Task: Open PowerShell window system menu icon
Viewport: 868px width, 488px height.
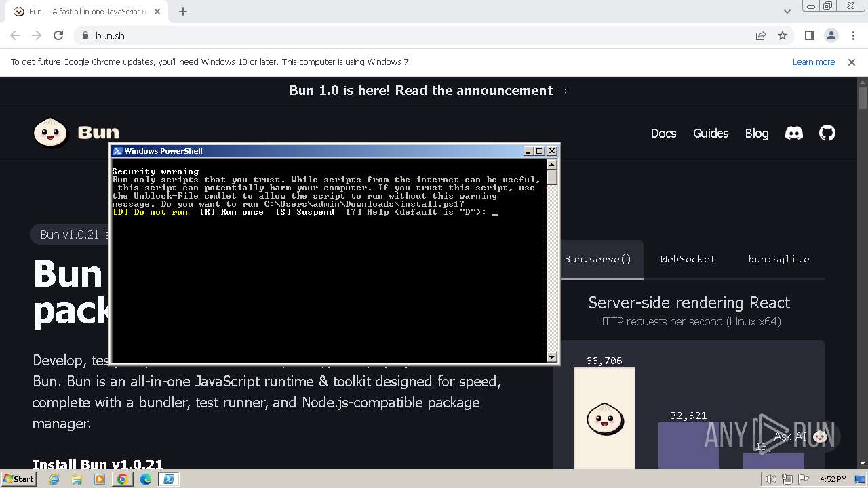Action: 117,151
